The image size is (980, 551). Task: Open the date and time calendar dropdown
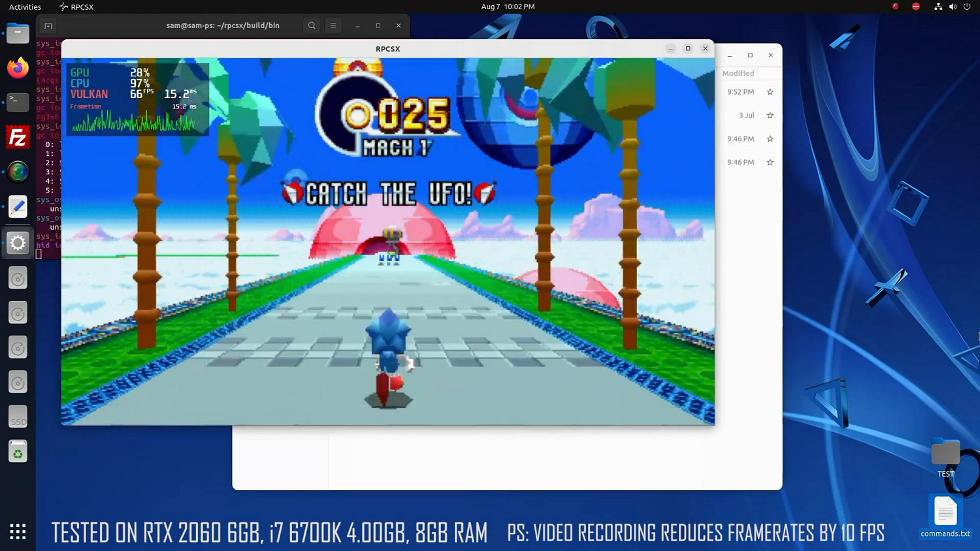(x=508, y=7)
